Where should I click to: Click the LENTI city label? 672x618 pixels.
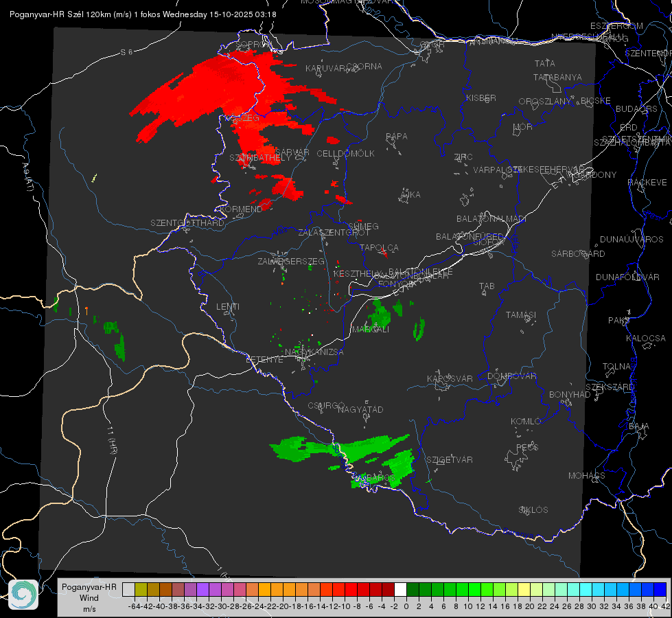click(228, 307)
